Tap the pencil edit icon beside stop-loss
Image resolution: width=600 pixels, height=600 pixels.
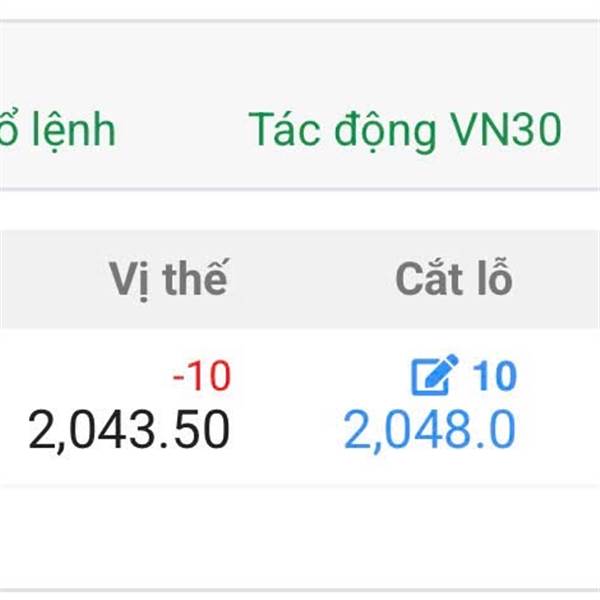(434, 375)
